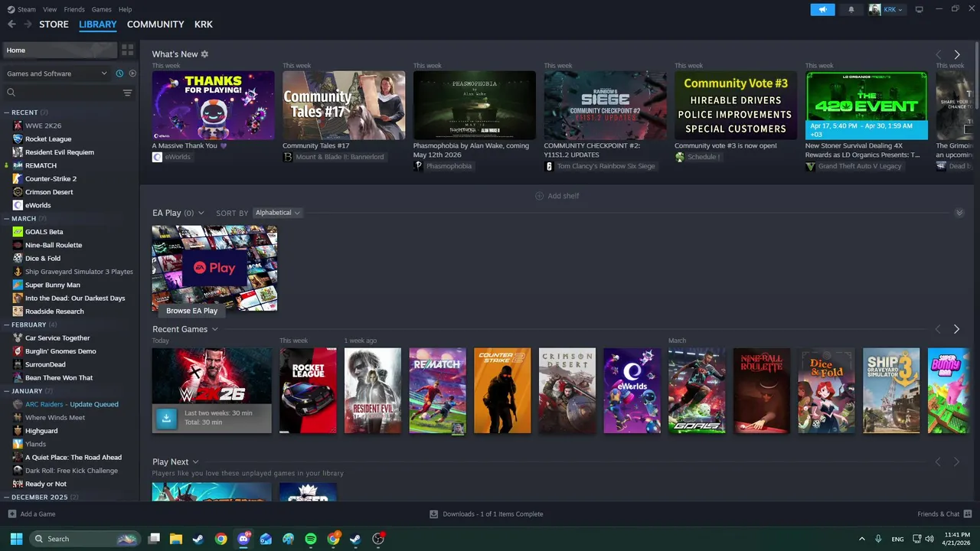This screenshot has width=980, height=551.
Task: Select ARC Raiders - Update Queued
Action: point(72,404)
